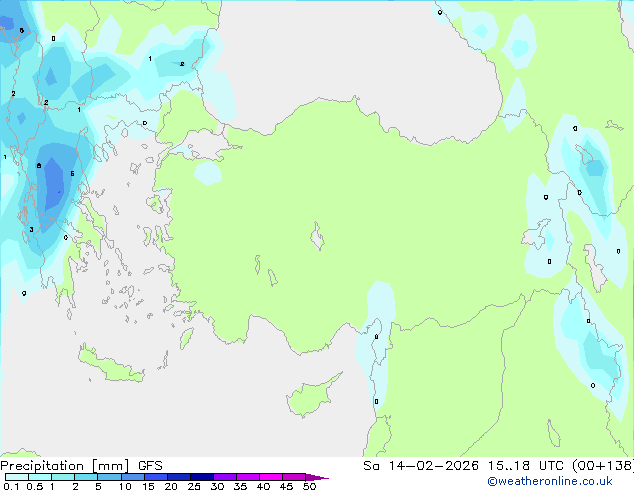This screenshot has height=490, width=634.
Task: Click the 45–50 mm legend swatch
Action: (294, 477)
